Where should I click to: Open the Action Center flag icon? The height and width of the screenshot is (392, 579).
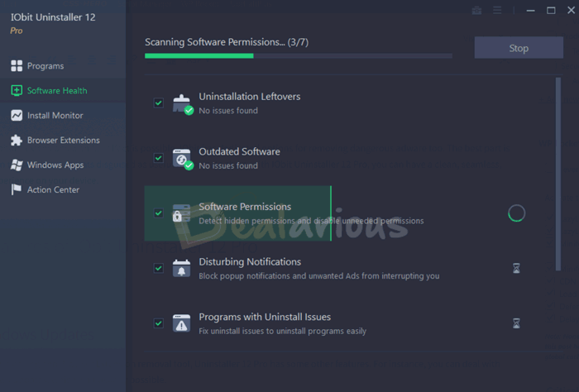pos(17,189)
